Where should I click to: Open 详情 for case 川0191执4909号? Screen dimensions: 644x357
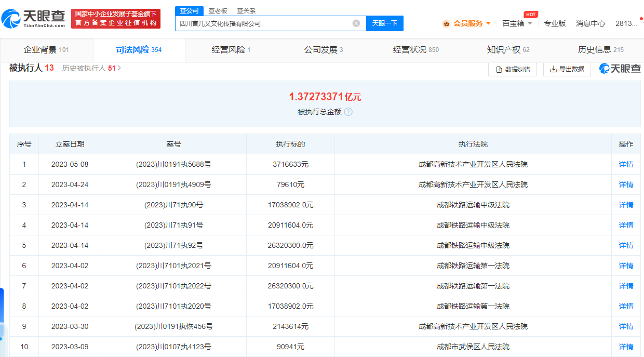pos(626,184)
